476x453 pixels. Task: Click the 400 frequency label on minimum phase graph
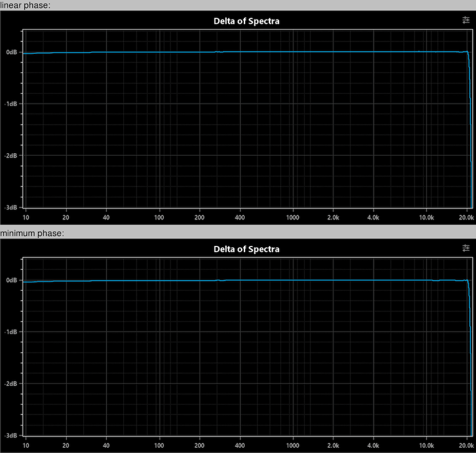coord(240,445)
